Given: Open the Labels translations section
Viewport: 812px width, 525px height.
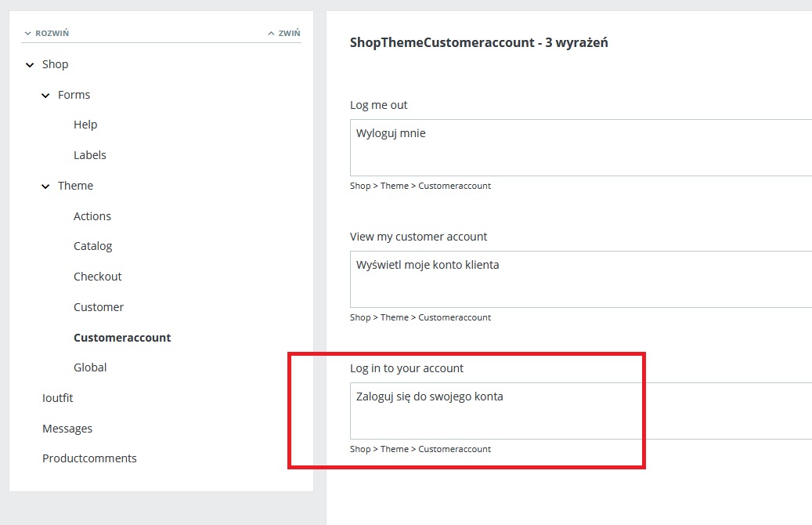Looking at the screenshot, I should pyautogui.click(x=89, y=155).
